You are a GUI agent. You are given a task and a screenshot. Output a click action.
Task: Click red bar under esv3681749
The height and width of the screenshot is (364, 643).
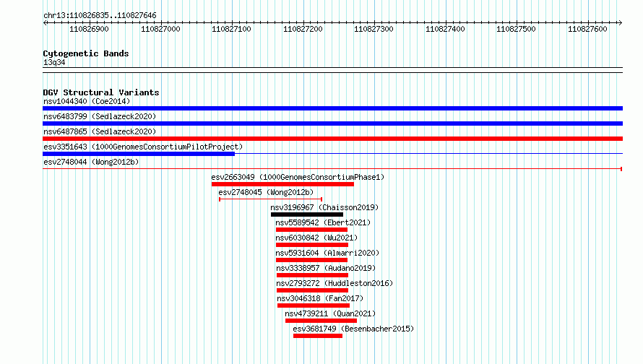click(x=318, y=336)
